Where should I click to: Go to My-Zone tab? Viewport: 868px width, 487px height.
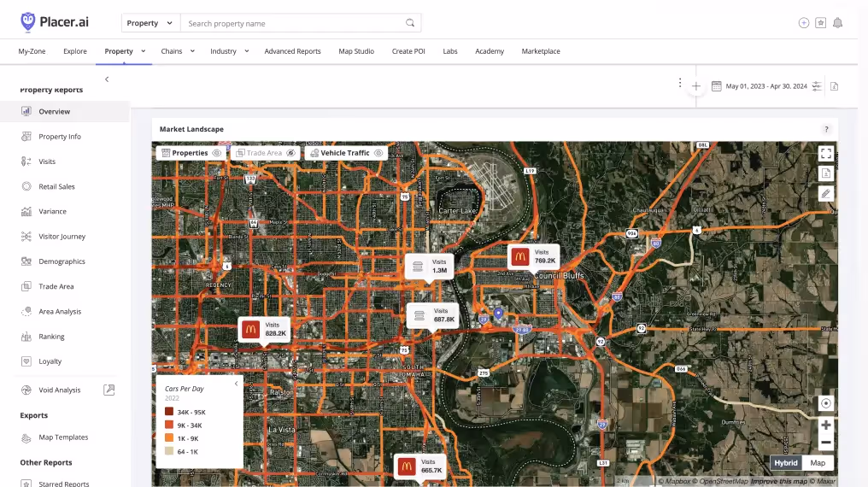[32, 51]
